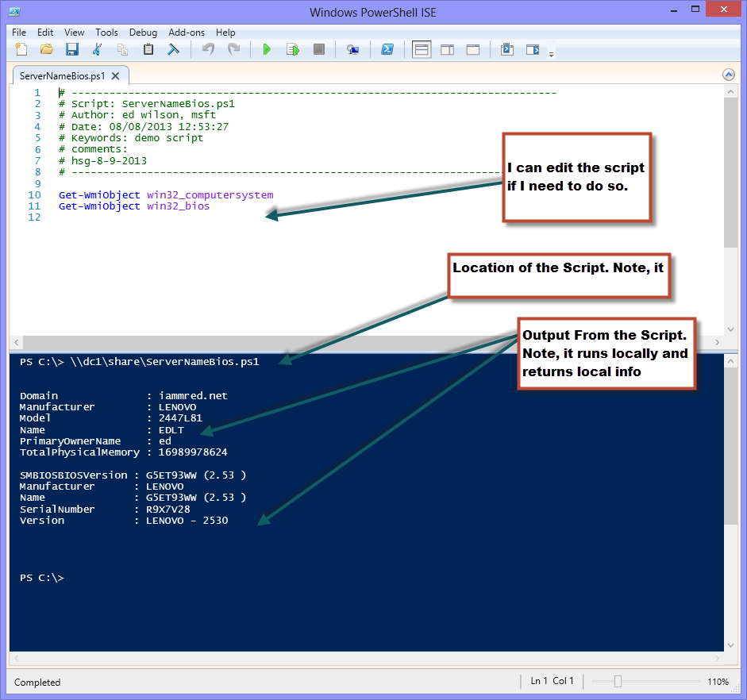Open the View menu

click(75, 33)
